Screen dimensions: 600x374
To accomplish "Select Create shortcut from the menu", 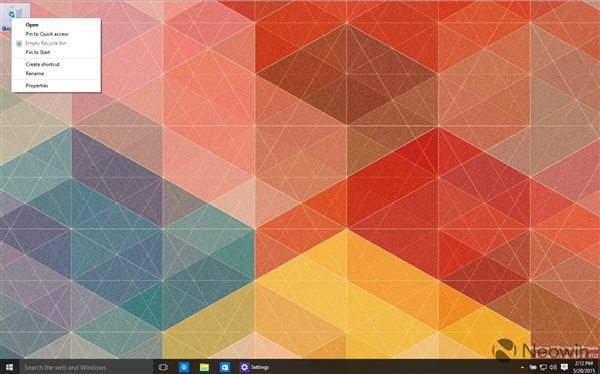I will pyautogui.click(x=56, y=64).
